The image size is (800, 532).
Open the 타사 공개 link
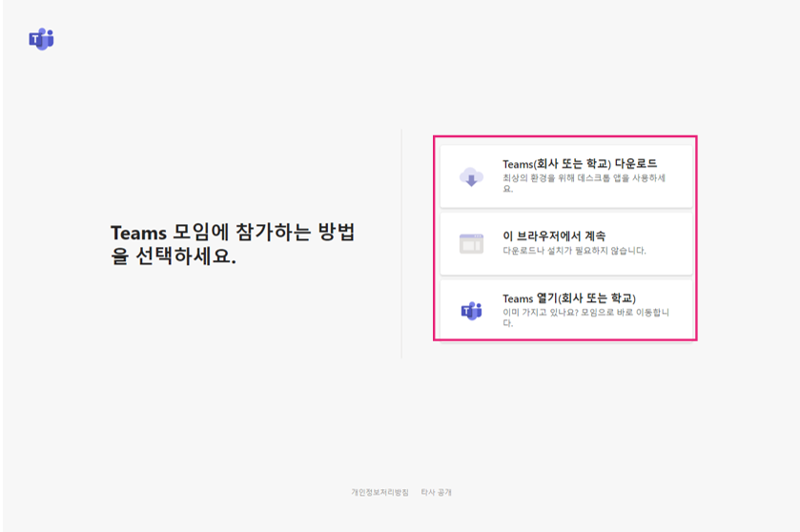(436, 492)
